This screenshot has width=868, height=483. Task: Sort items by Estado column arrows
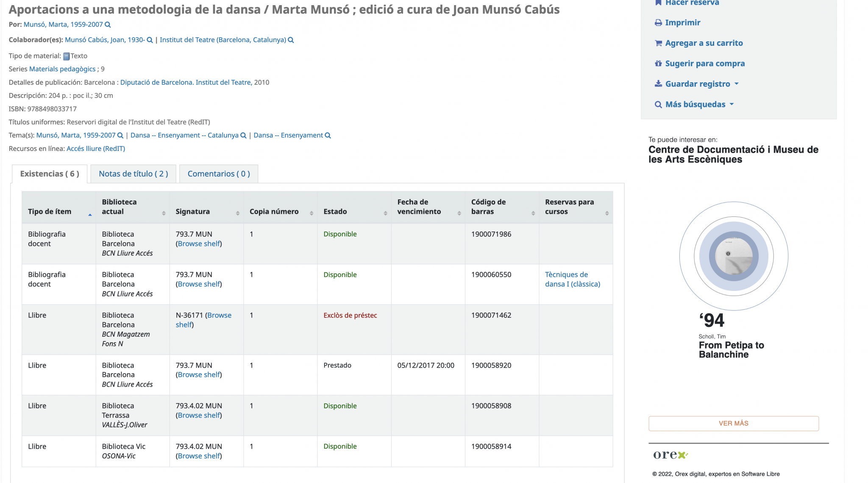pos(385,213)
